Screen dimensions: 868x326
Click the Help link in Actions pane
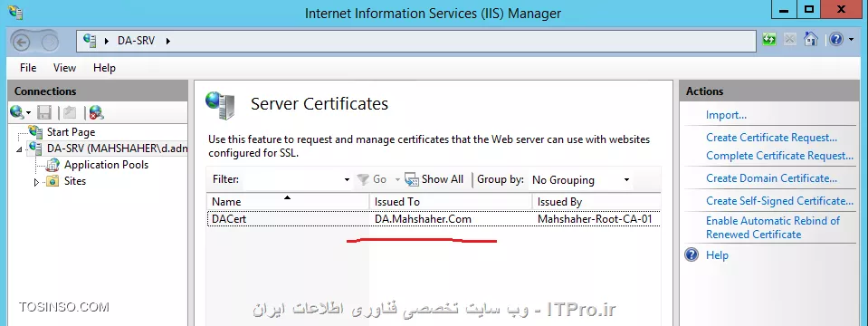(717, 255)
